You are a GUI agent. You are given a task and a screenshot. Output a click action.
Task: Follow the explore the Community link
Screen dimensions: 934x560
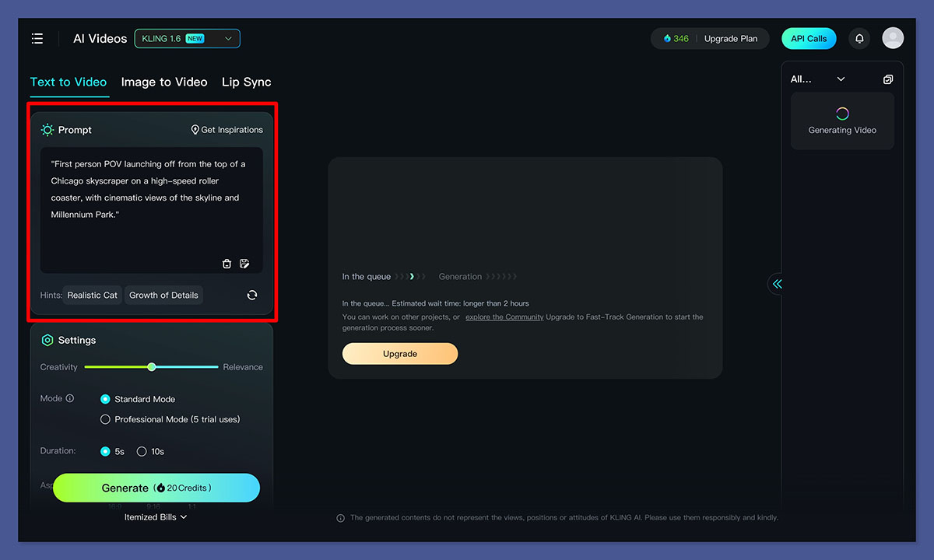504,317
